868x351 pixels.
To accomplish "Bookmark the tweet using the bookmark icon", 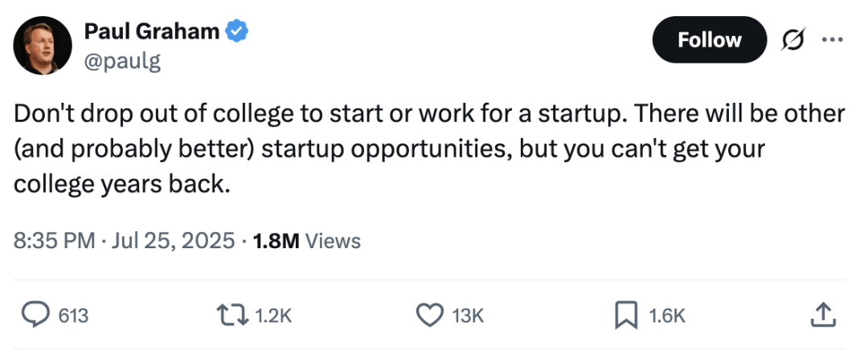I will click(x=626, y=316).
